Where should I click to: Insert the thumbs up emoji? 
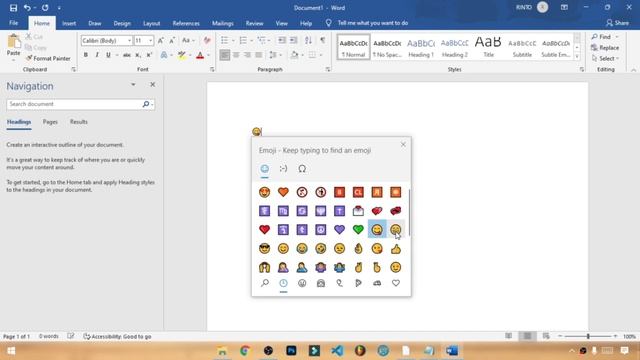[x=396, y=249]
